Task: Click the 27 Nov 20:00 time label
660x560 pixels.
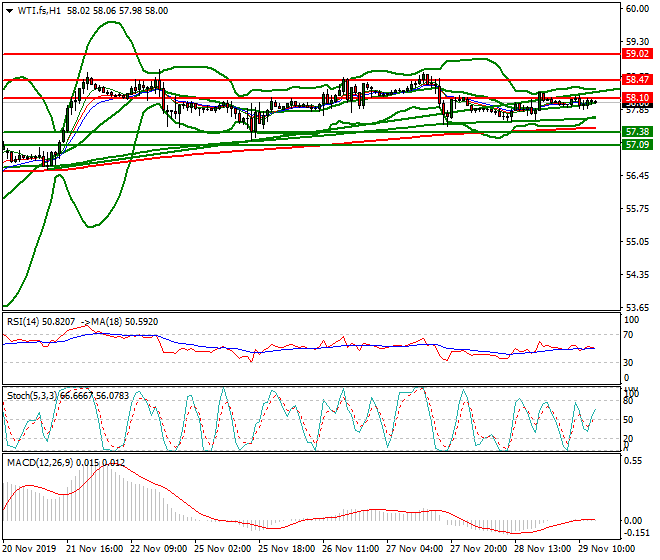Action: pos(479,549)
